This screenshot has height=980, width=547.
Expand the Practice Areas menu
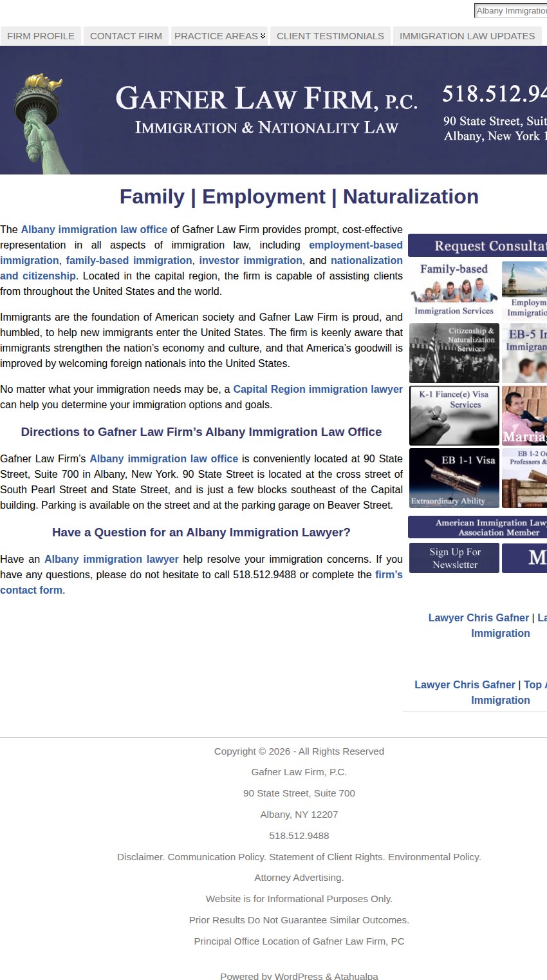[x=219, y=36]
